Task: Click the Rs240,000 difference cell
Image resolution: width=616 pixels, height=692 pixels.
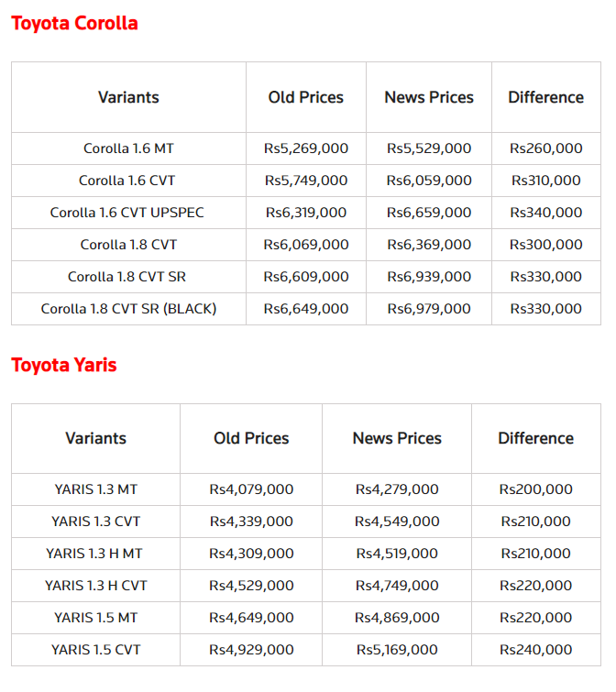Action: [536, 650]
